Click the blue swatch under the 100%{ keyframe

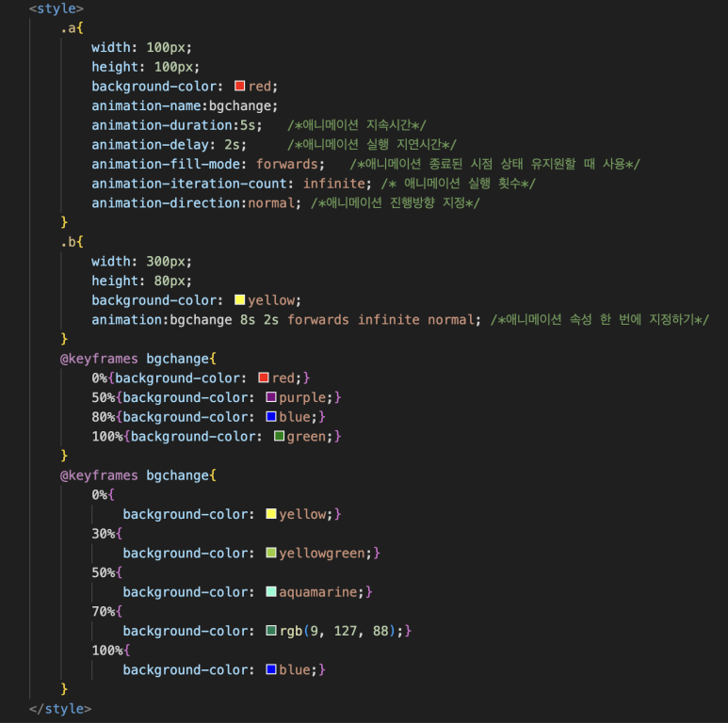click(x=271, y=669)
